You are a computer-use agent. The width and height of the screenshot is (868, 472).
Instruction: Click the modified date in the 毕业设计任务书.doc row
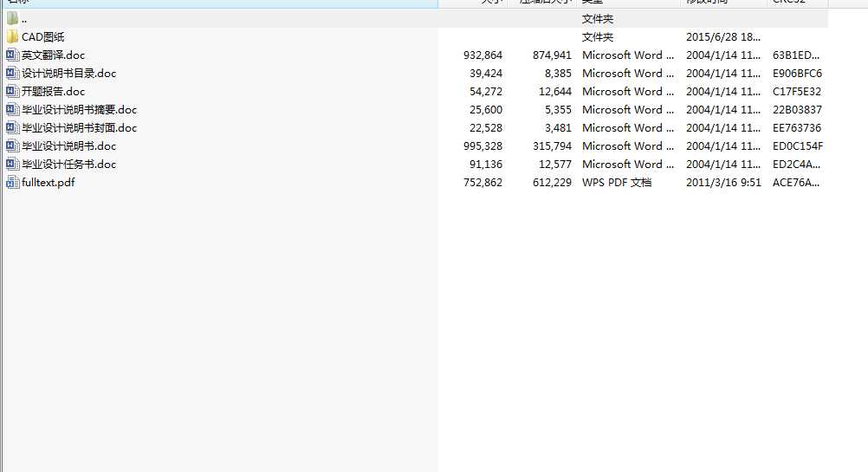click(x=723, y=165)
